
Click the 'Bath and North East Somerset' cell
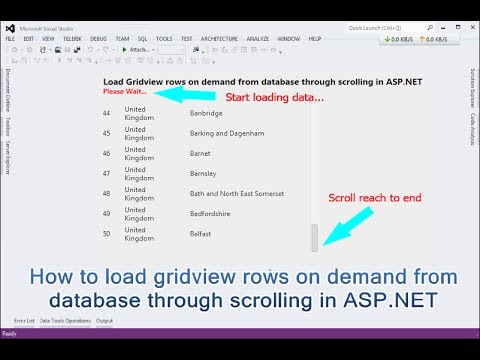tap(237, 194)
